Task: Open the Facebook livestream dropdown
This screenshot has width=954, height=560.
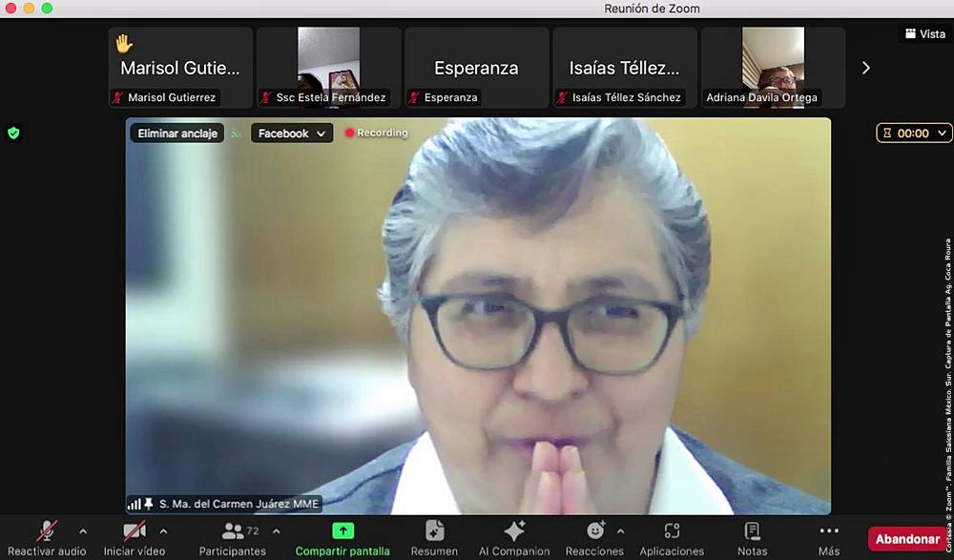Action: (x=292, y=134)
